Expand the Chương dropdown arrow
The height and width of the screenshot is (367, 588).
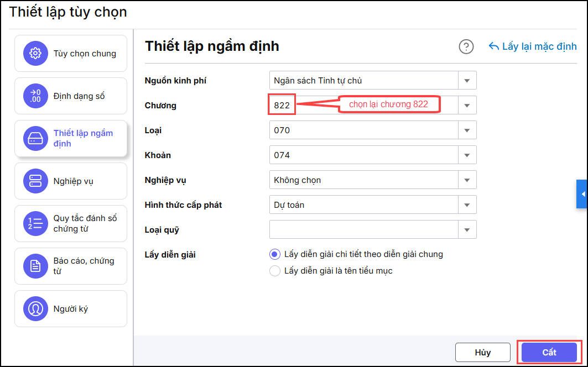pos(467,106)
